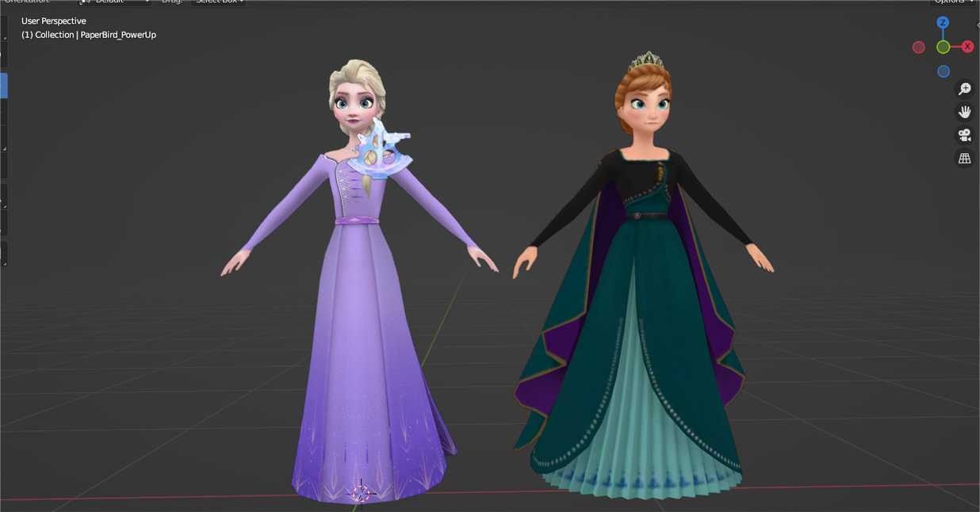Click the blue Z axis gizmo handle
The width and height of the screenshot is (980, 512).
tap(943, 23)
